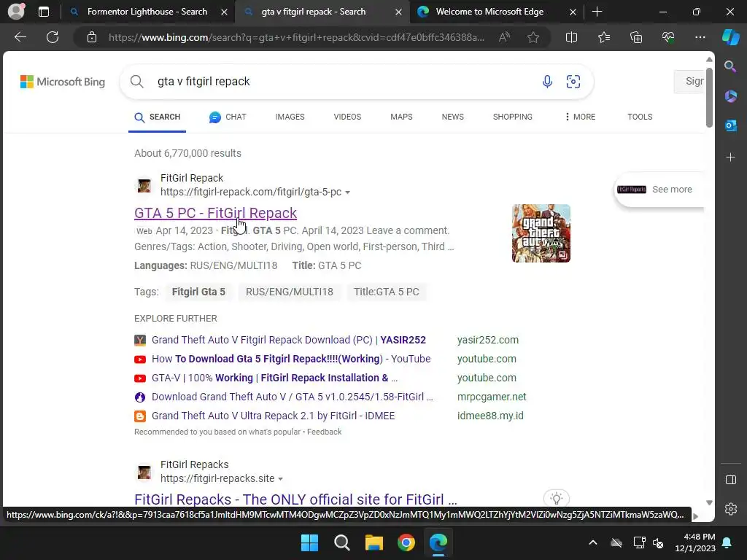Click the Microsoft Bing logo
The image size is (747, 560).
click(63, 82)
